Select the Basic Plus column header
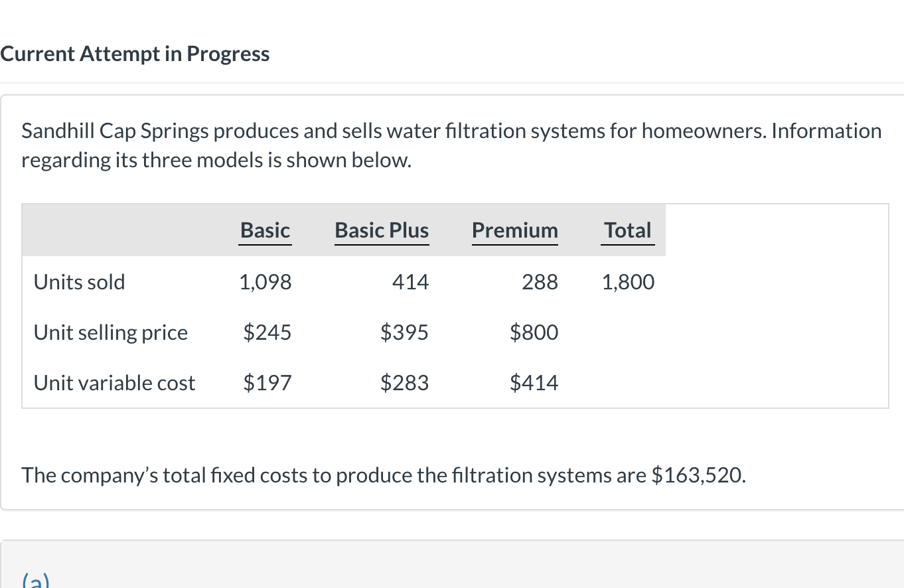The height and width of the screenshot is (588, 904). 382,230
